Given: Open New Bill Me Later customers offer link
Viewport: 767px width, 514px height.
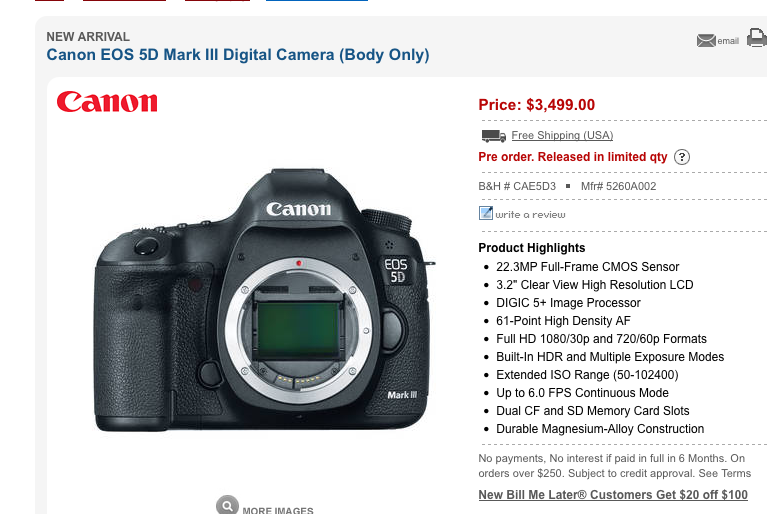Looking at the screenshot, I should pos(613,495).
